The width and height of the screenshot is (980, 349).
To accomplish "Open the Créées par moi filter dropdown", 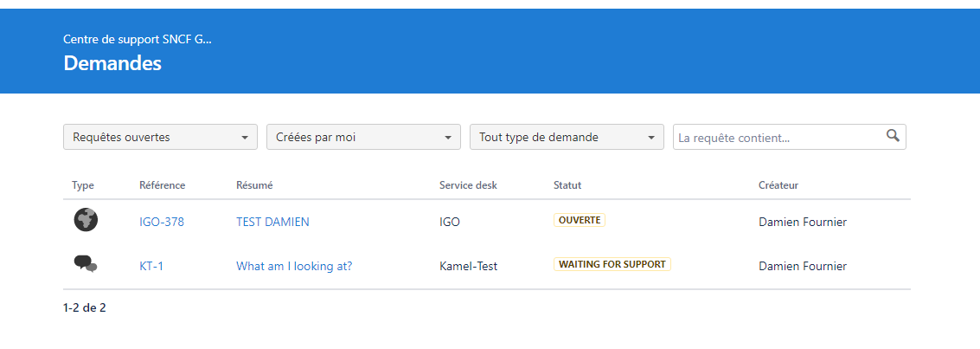I will coord(363,137).
